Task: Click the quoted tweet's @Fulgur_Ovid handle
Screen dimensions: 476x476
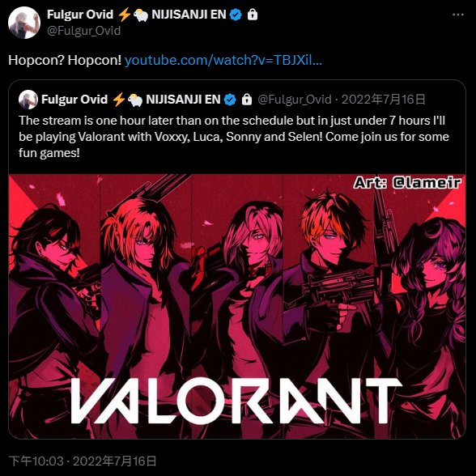Action: (x=295, y=100)
